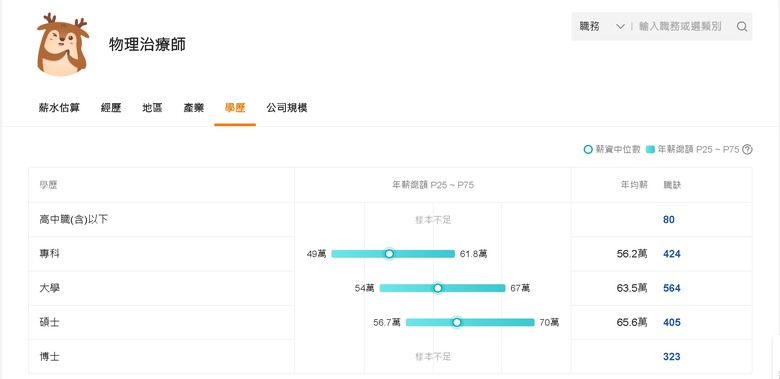Switch to the 經歷 tab
Viewport: 780px width, 379px height.
coord(111,108)
